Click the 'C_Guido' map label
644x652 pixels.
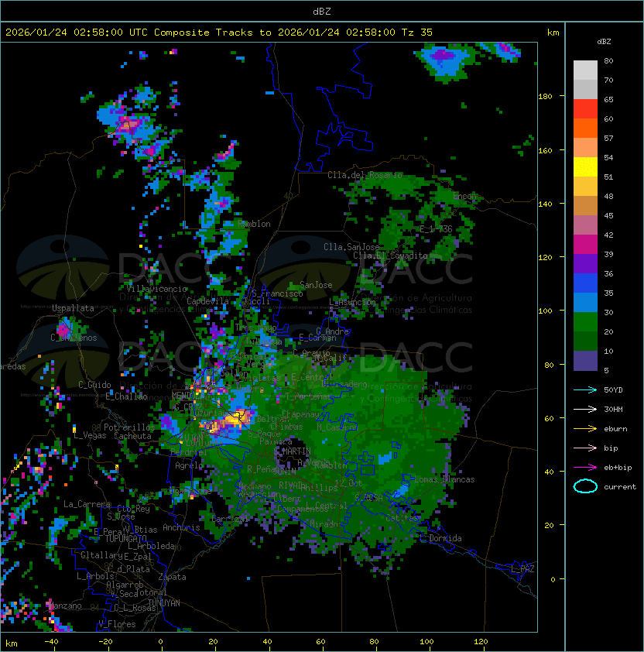click(94, 385)
